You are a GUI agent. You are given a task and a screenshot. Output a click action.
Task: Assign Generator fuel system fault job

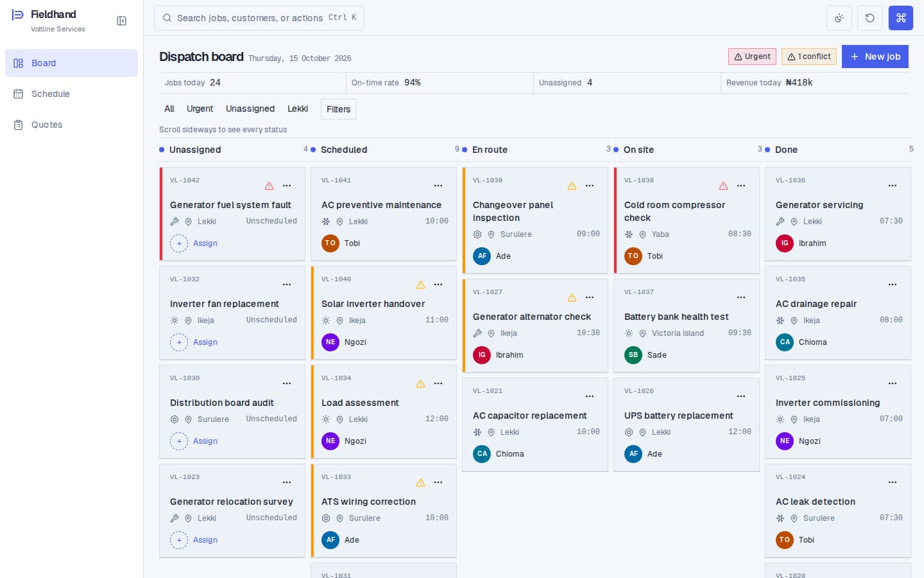coord(194,243)
